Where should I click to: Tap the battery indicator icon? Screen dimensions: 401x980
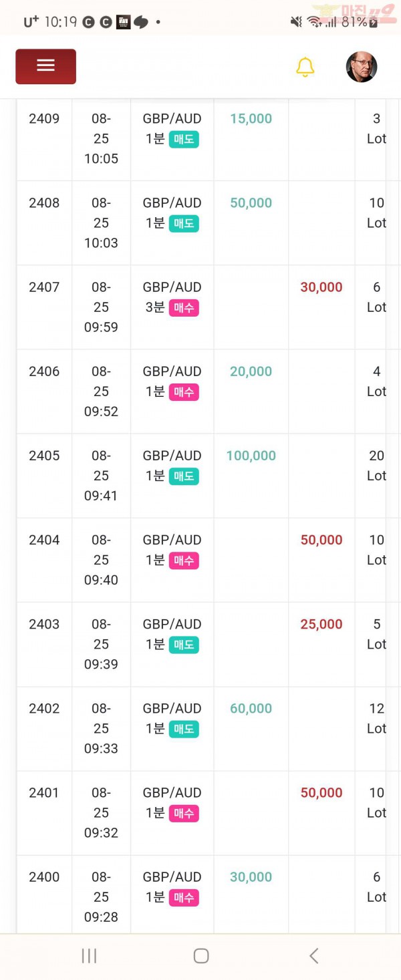[374, 23]
